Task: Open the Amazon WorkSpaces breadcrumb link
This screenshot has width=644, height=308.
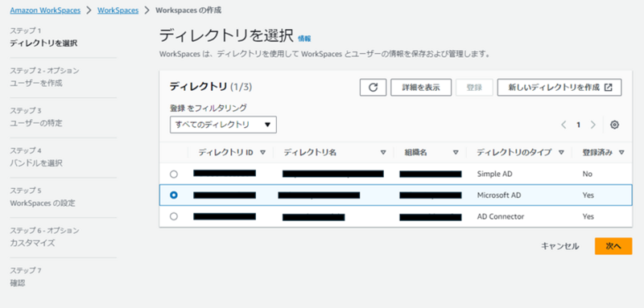Action: [x=45, y=10]
